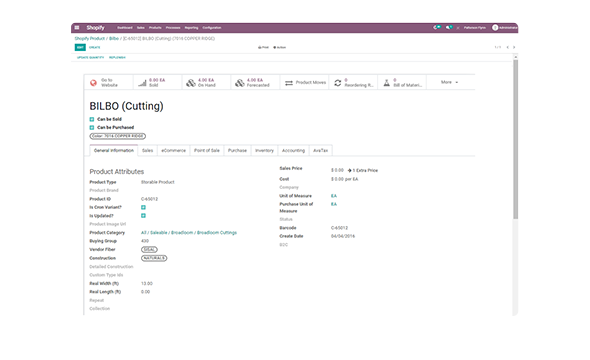Click the Replenish button
Screen dimensions: 590x360
[x=117, y=58]
